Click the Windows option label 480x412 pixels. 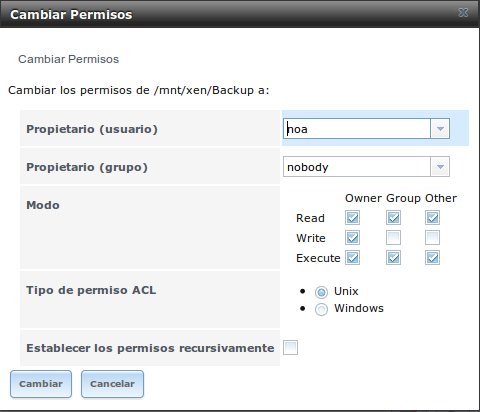point(359,308)
